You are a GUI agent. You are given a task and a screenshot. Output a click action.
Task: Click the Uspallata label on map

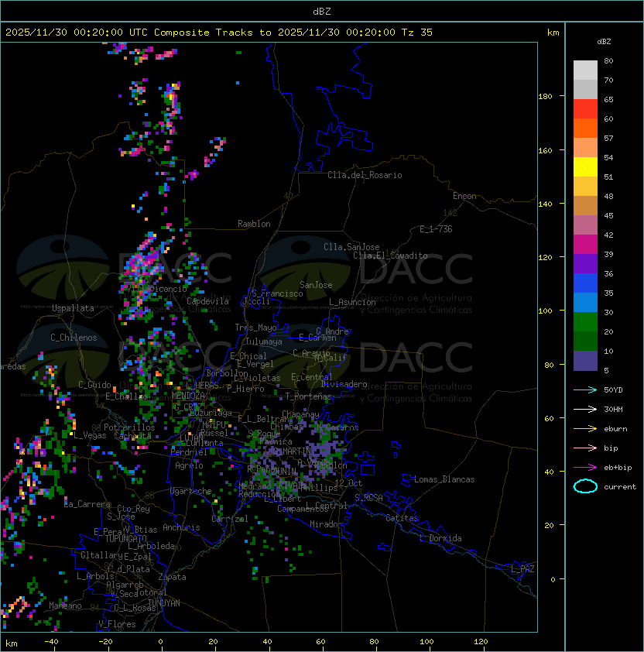coord(73,308)
